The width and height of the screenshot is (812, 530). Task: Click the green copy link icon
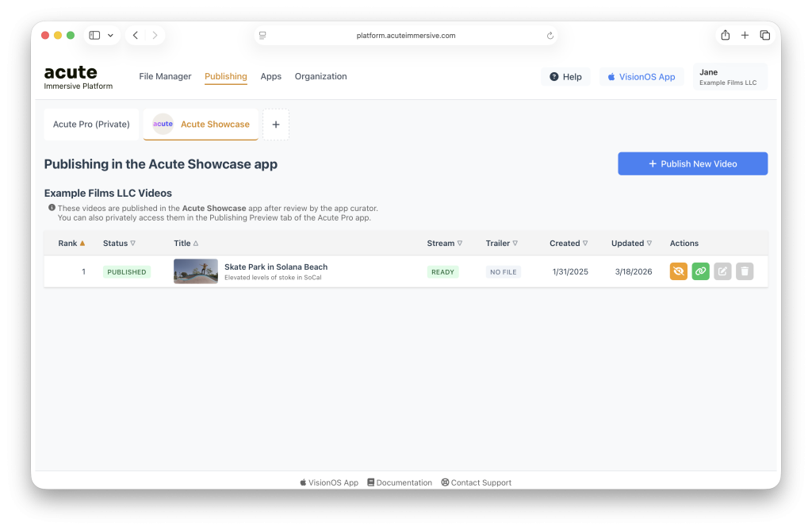point(701,271)
